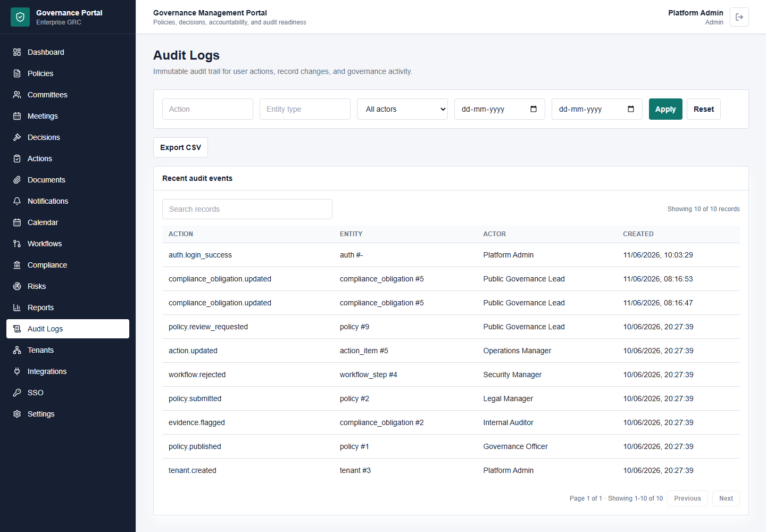The height and width of the screenshot is (532, 766).
Task: Click the Recent audit events heading
Action: pyautogui.click(x=197, y=178)
